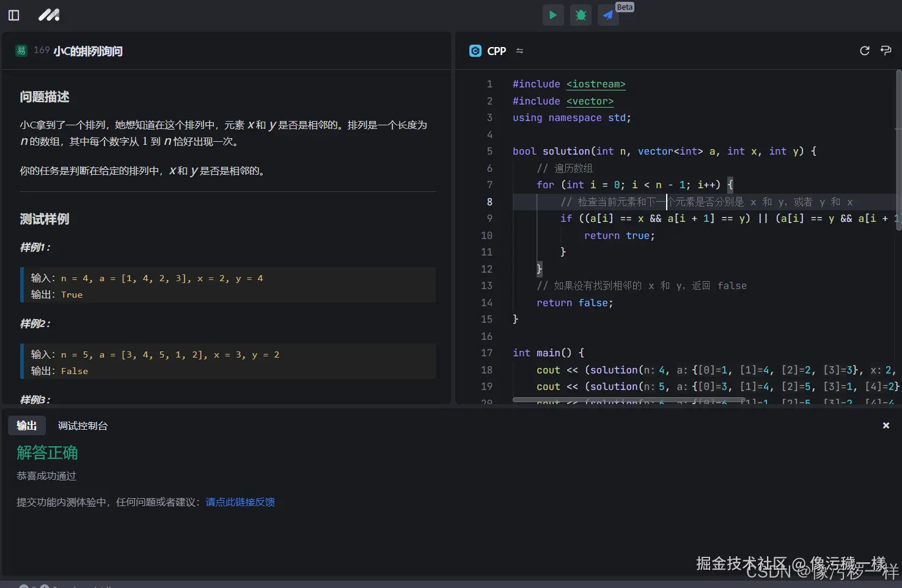Click the if condition line with a[i] == x
This screenshot has width=902, height=588.
point(728,218)
